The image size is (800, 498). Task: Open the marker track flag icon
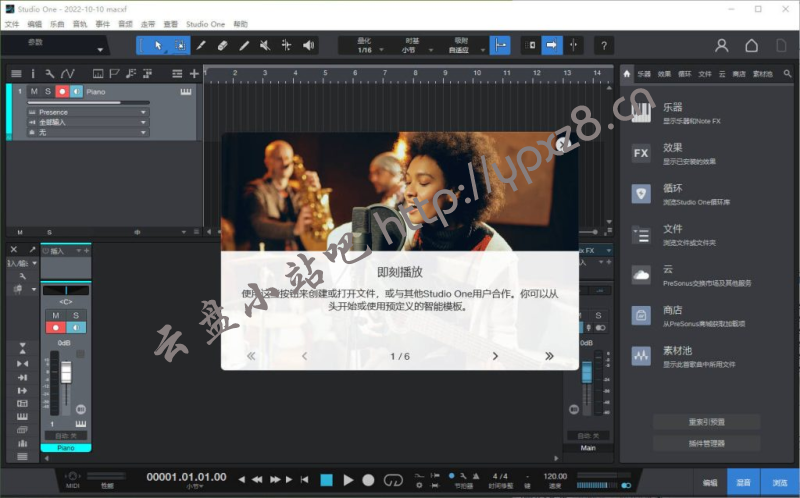point(114,74)
